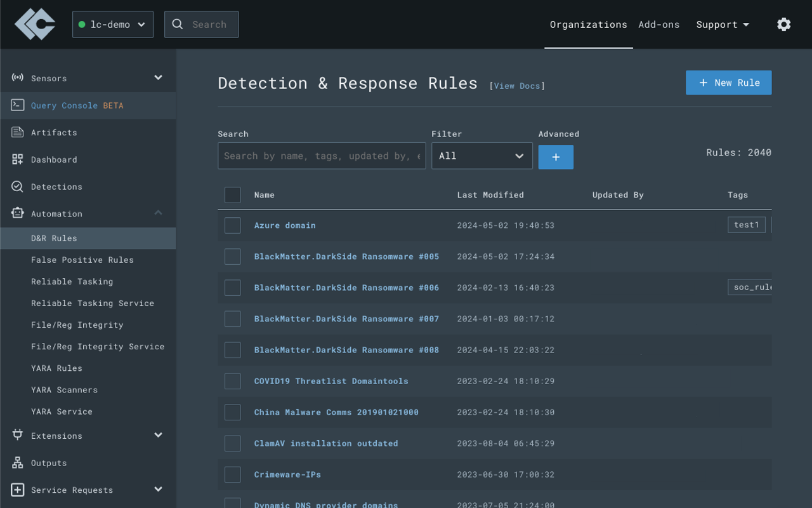The image size is (812, 508).
Task: Switch to the Add-ons tab
Action: click(x=658, y=25)
